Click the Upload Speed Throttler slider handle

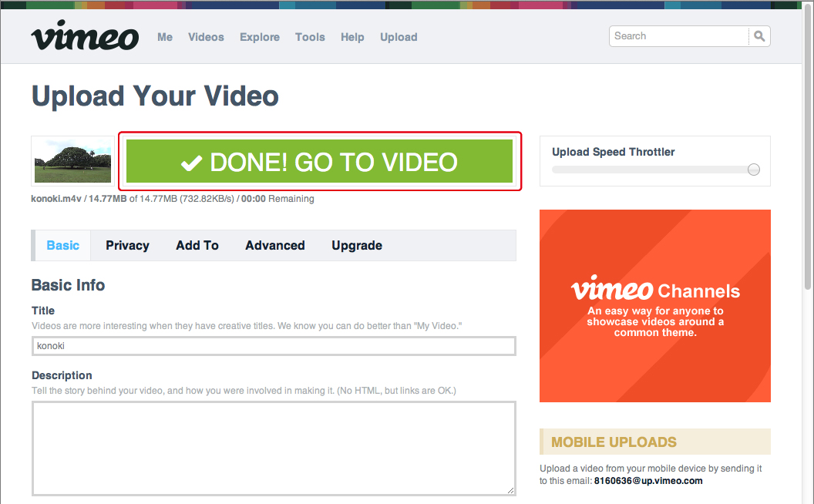[x=754, y=170]
